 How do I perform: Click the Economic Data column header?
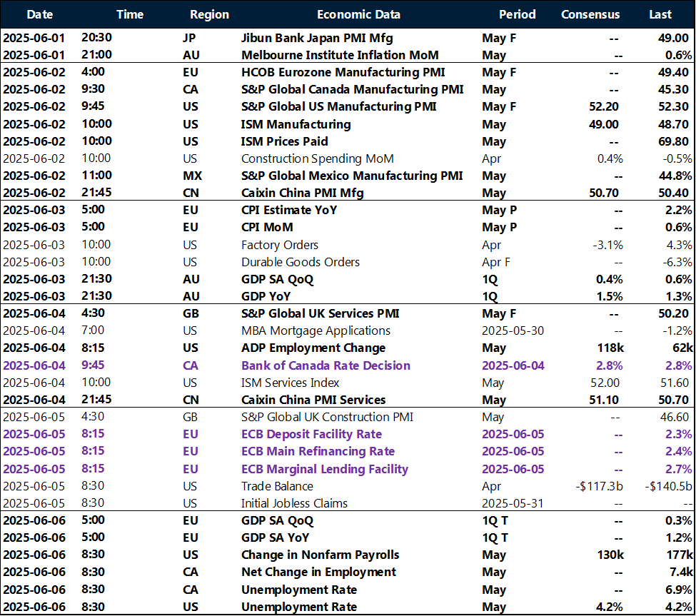(x=358, y=14)
